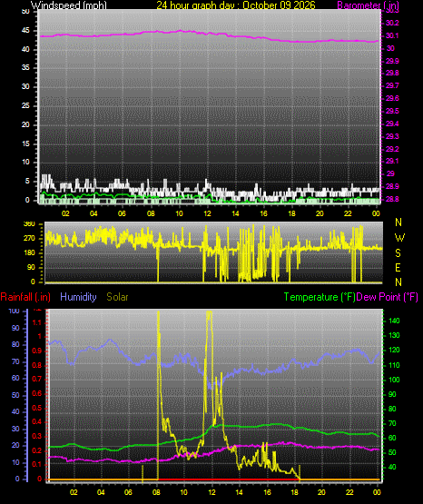Click the Humidity legend label
The width and height of the screenshot is (423, 504).
pyautogui.click(x=78, y=297)
